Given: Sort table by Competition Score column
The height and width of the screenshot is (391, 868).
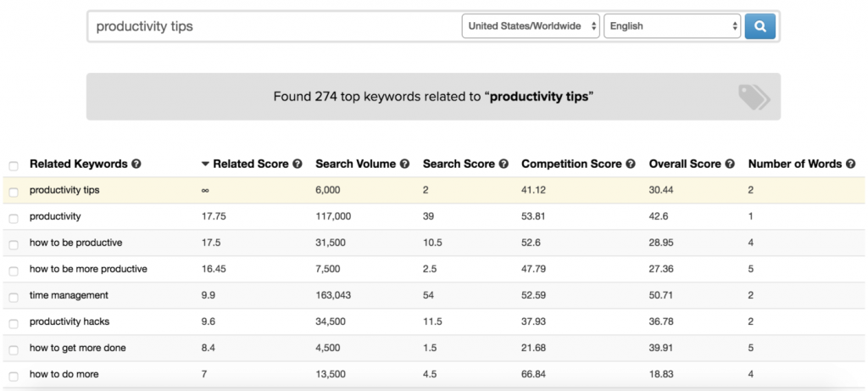Looking at the screenshot, I should [x=572, y=165].
